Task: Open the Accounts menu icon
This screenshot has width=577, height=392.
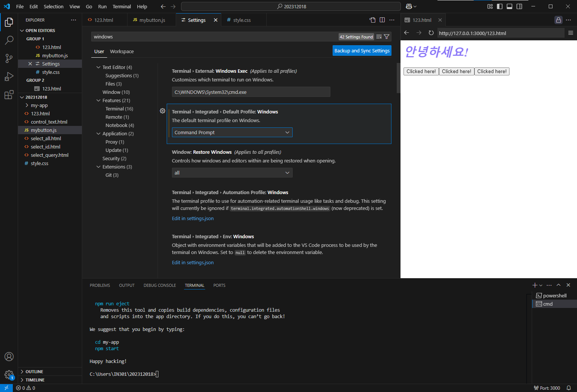Action: coord(9,357)
